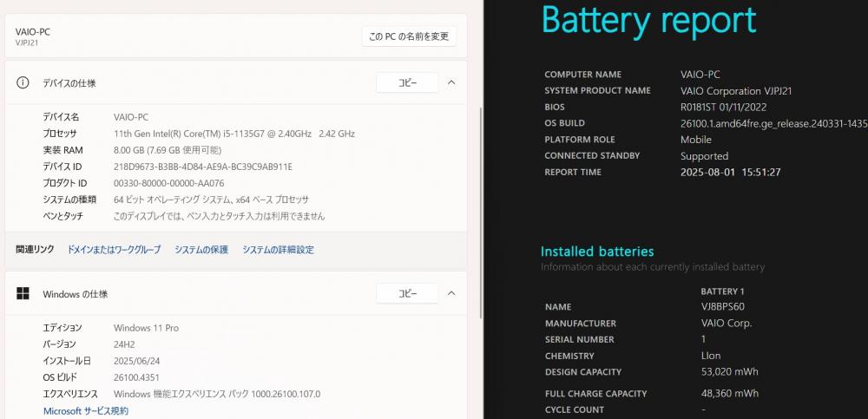Select the プロダクト ID value text

tap(169, 183)
